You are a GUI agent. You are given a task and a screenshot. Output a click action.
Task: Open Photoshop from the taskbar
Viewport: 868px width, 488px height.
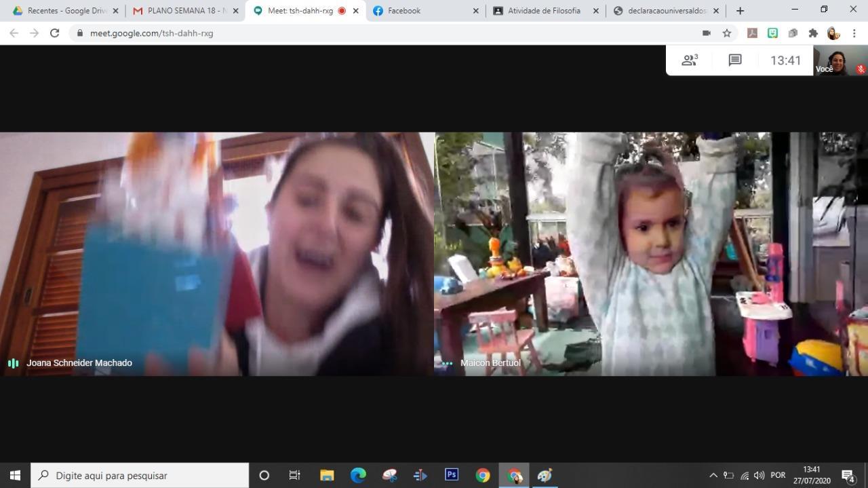click(x=451, y=475)
